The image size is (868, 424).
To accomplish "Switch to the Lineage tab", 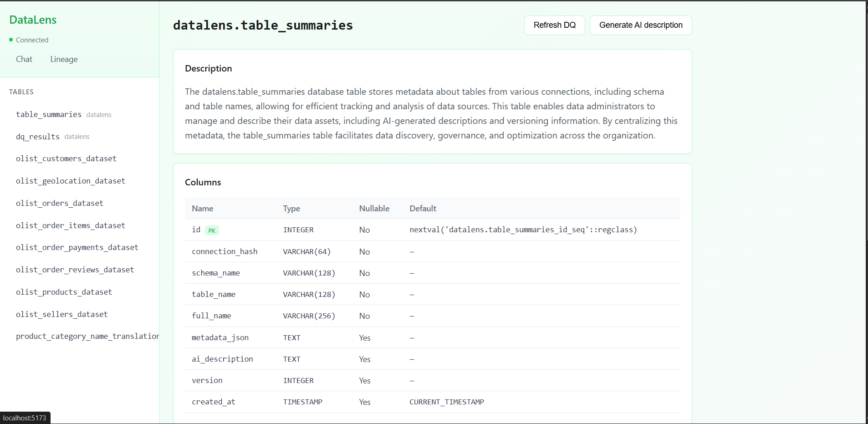I will pyautogui.click(x=64, y=59).
